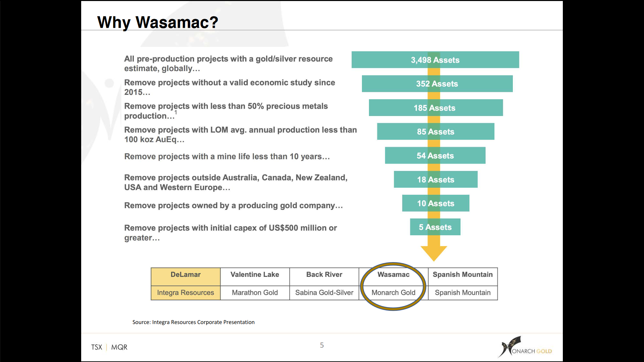Click the Integra Resources cell
Viewport: 644px width, 362px height.
point(185,293)
